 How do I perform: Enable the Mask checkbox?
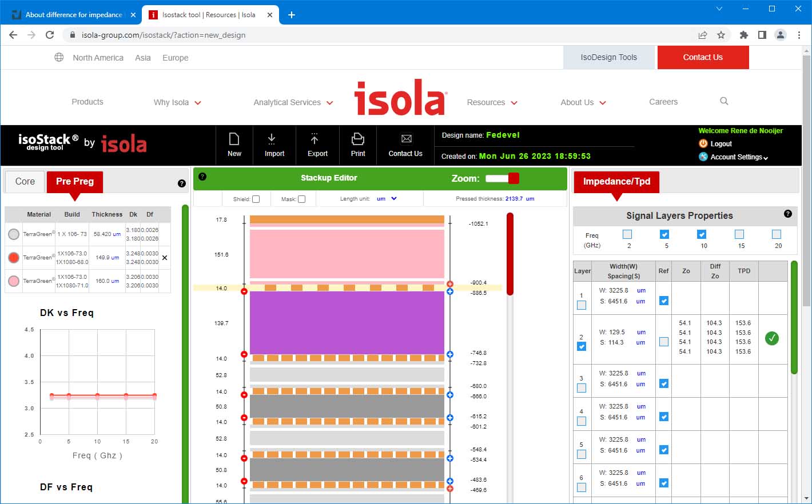[x=301, y=199]
